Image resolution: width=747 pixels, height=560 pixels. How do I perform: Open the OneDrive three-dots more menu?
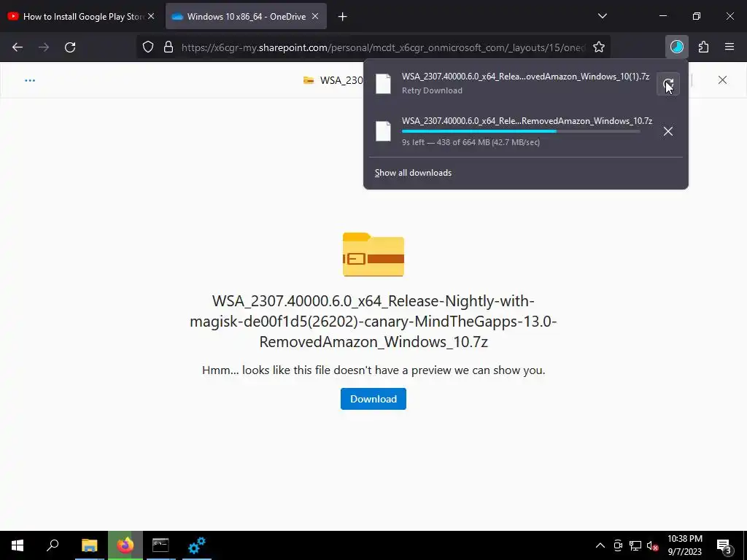pos(30,80)
